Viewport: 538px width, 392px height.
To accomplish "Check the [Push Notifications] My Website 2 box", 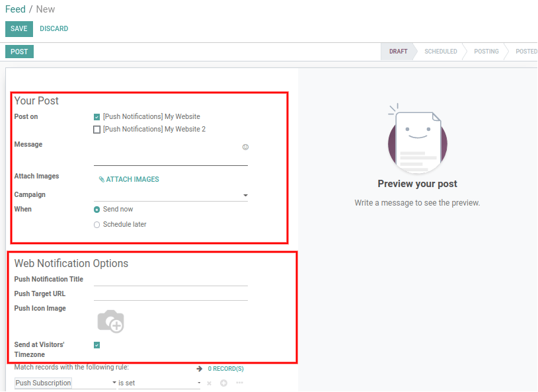I will [96, 130].
